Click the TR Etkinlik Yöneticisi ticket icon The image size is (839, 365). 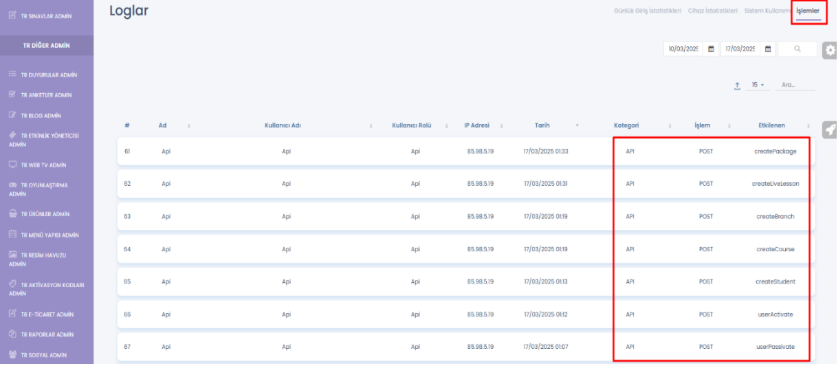pos(13,135)
